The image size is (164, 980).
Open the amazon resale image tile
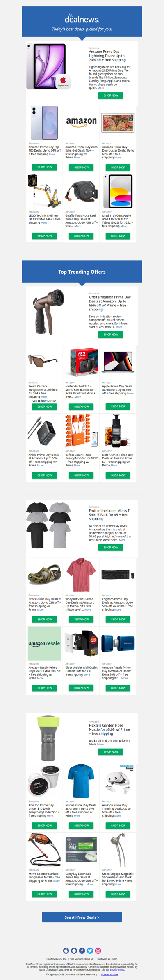tap(44, 643)
